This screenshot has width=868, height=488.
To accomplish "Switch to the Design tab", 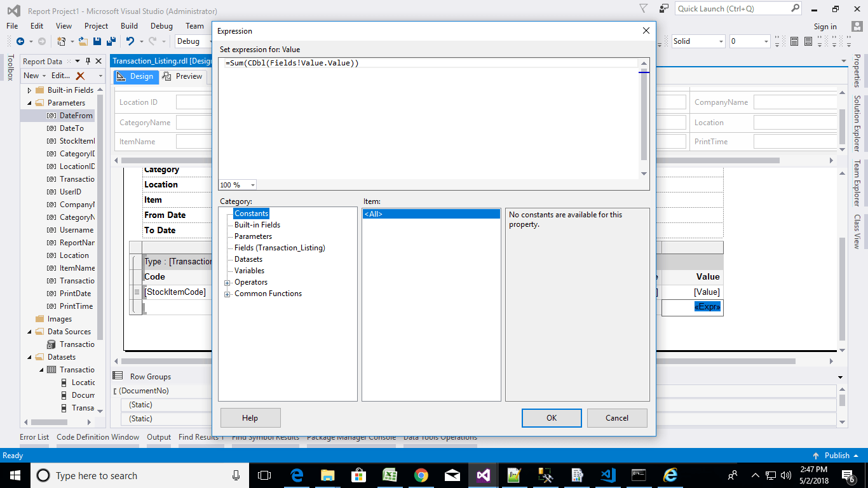I will (x=135, y=76).
